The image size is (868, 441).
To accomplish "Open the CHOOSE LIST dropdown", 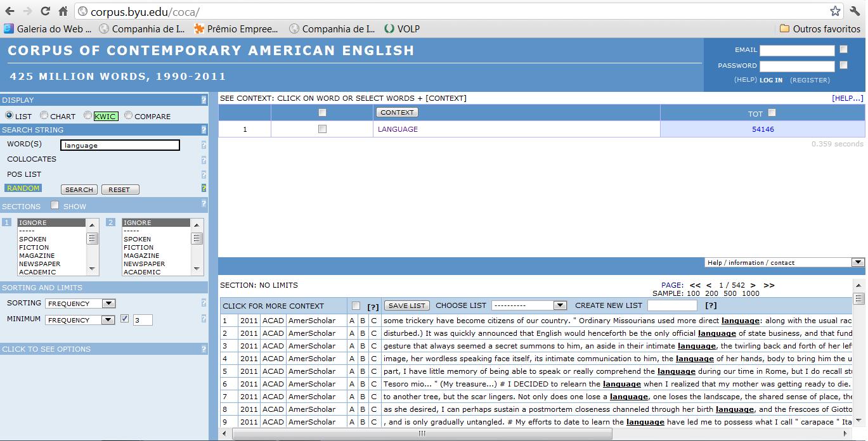I will click(x=529, y=305).
